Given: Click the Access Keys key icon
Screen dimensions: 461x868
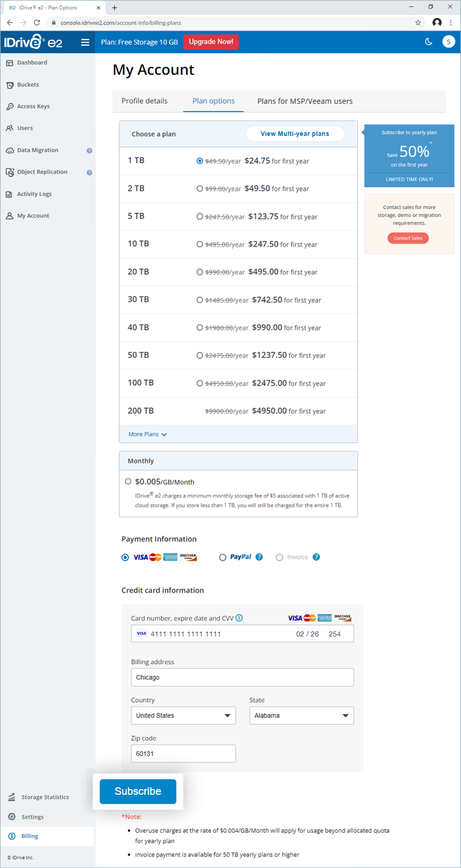Looking at the screenshot, I should [10, 107].
